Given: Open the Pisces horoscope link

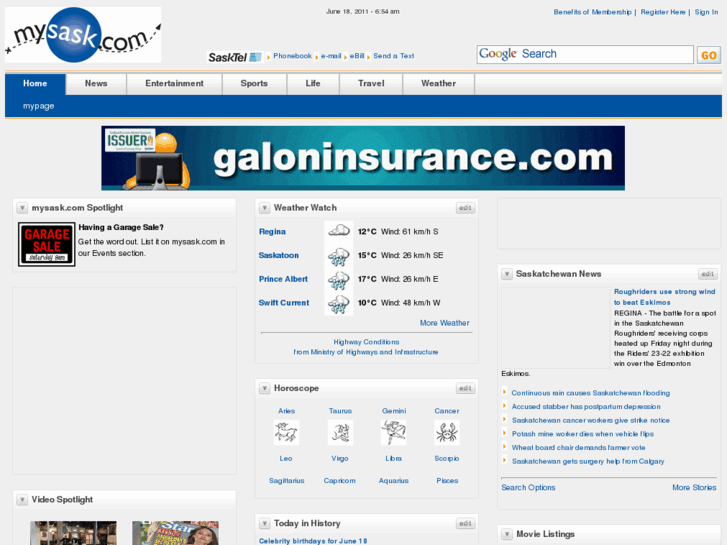Looking at the screenshot, I should tap(447, 481).
